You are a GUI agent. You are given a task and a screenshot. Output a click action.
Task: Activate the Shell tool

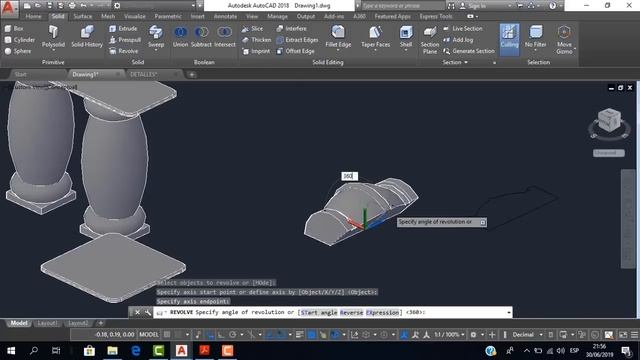tap(406, 38)
